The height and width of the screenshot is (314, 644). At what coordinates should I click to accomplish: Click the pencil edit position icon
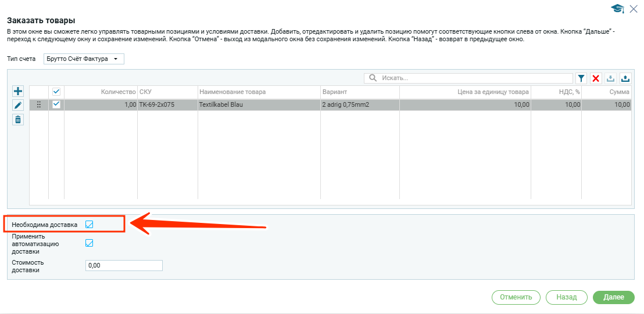[x=18, y=105]
